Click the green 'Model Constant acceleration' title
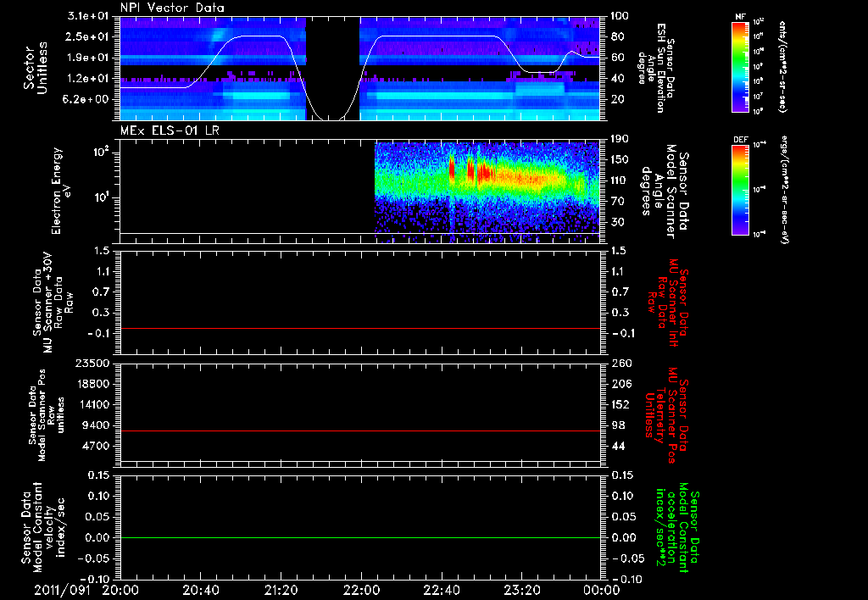 [677, 525]
